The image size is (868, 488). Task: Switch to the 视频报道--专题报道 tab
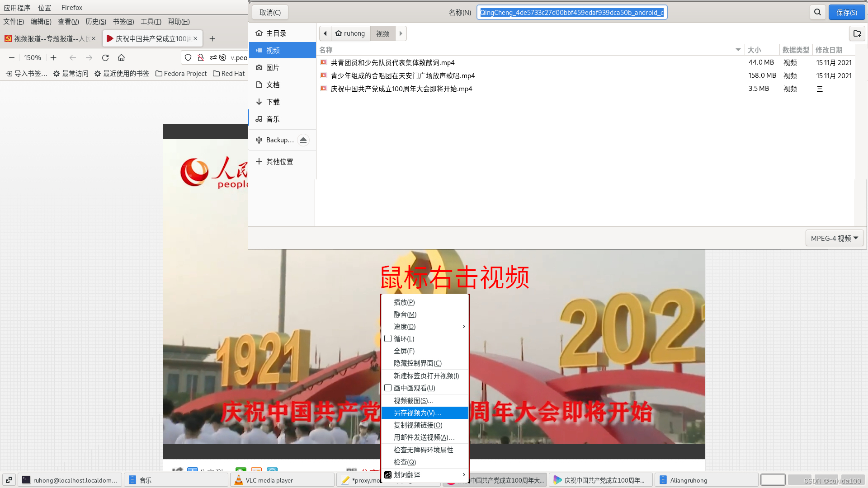tap(50, 39)
